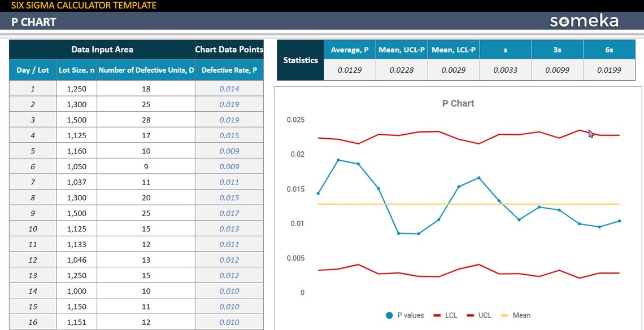Image resolution: width=644 pixels, height=330 pixels.
Task: Open the Lot Size, n column header
Action: pyautogui.click(x=76, y=69)
